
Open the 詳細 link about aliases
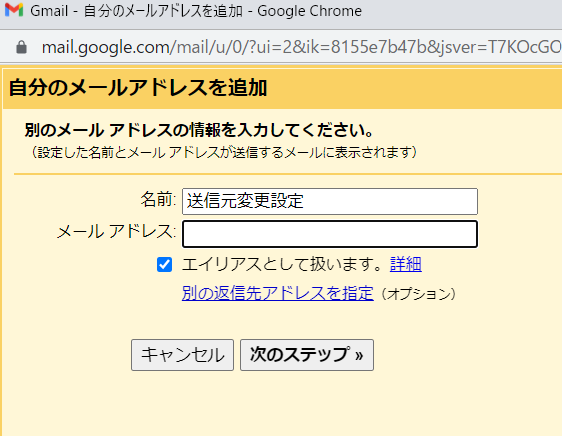[x=405, y=264]
